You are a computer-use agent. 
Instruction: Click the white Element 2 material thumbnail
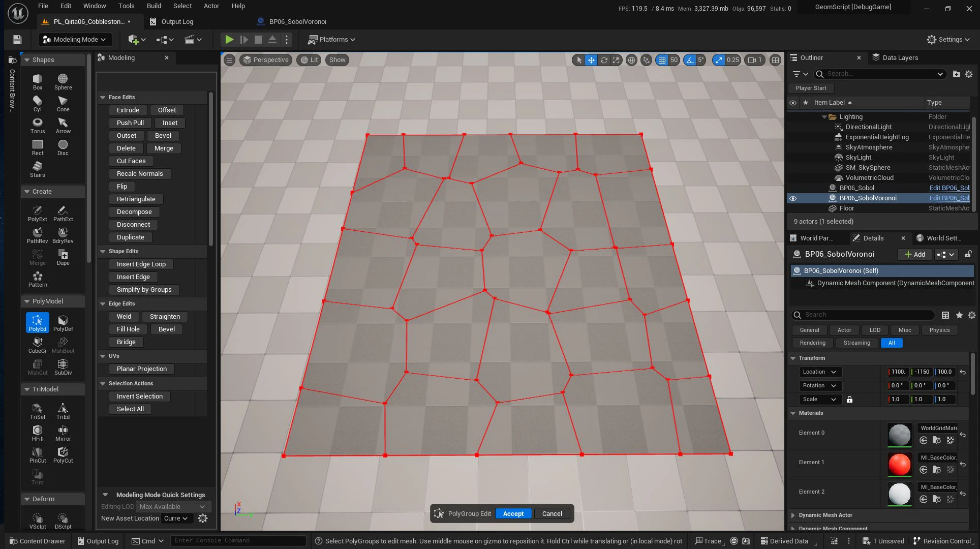pos(899,494)
